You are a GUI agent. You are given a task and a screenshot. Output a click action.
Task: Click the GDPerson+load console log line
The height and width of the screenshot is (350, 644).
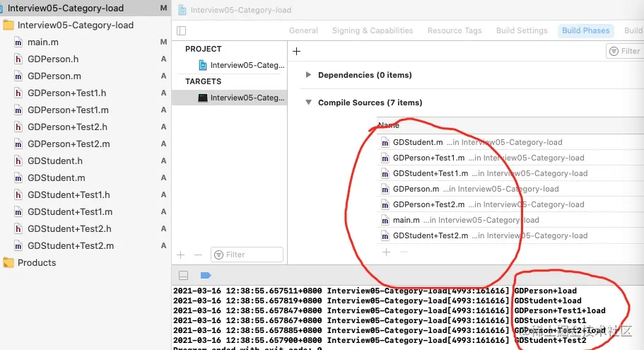click(375, 291)
